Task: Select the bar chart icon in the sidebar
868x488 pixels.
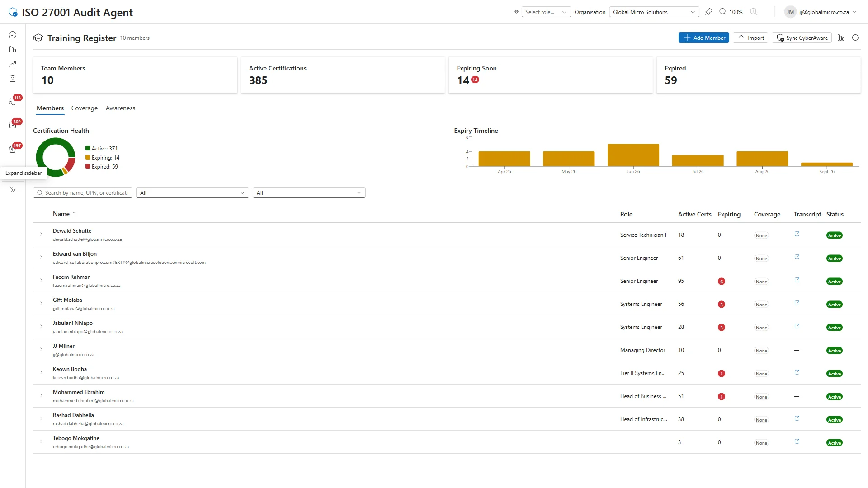Action: tap(12, 50)
